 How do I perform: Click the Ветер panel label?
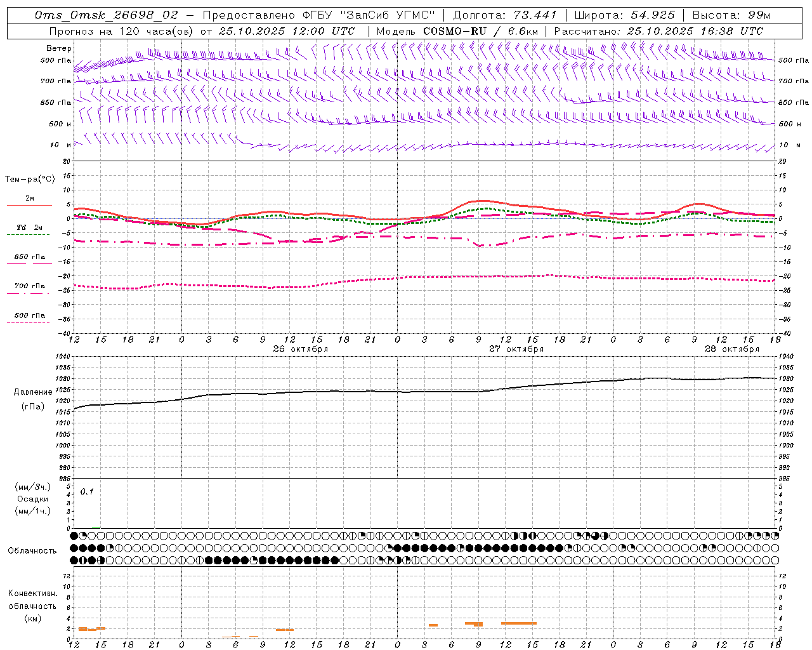pos(59,48)
